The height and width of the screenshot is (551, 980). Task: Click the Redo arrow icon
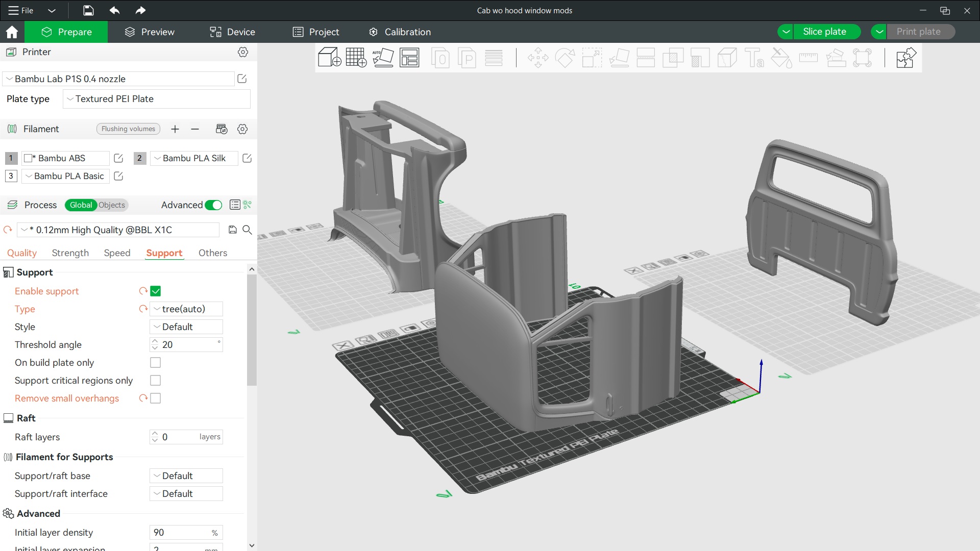click(x=140, y=10)
